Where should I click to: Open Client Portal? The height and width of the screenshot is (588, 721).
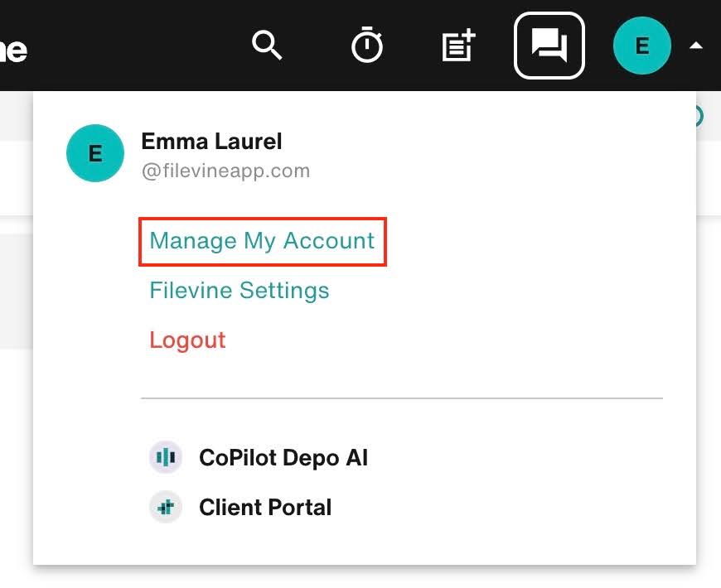(x=264, y=507)
